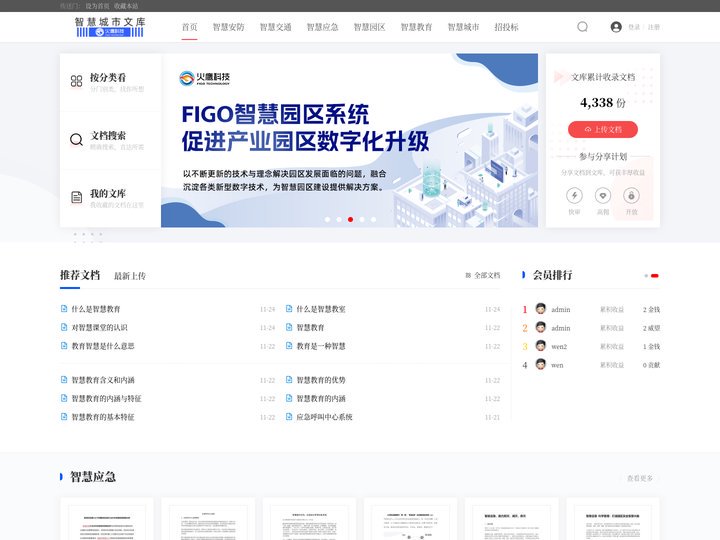Click the 高酬 diamond icon

pos(603,196)
